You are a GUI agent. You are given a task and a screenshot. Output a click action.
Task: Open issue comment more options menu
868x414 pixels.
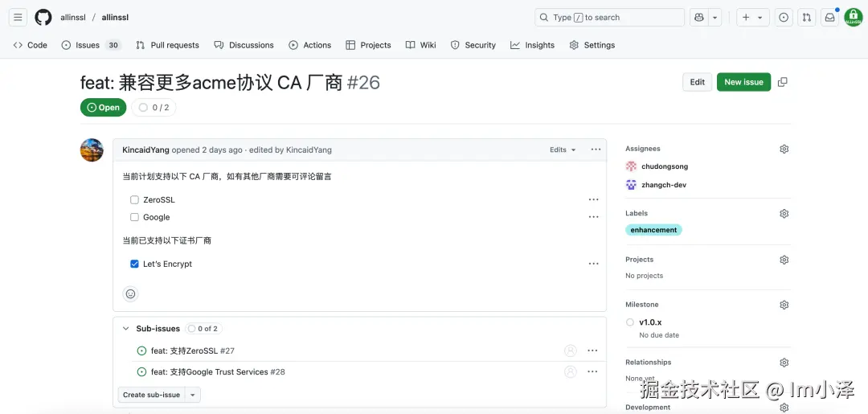click(x=596, y=150)
